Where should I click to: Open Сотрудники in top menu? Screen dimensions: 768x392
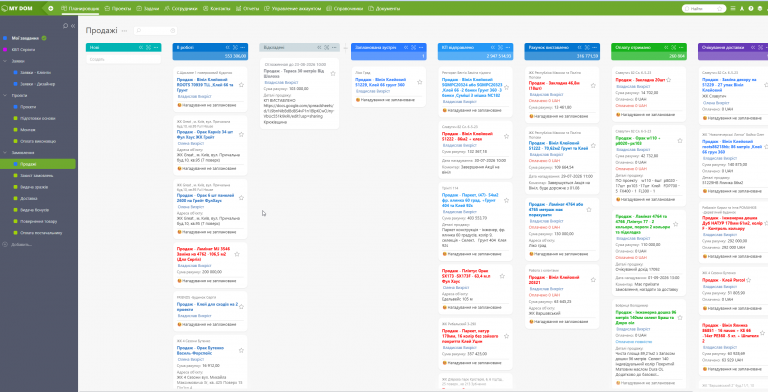(x=181, y=8)
